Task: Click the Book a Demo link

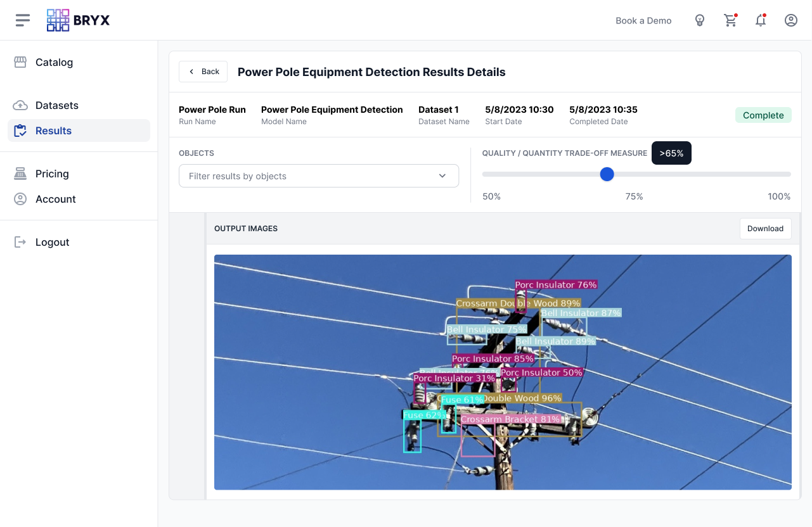Action: pos(643,20)
